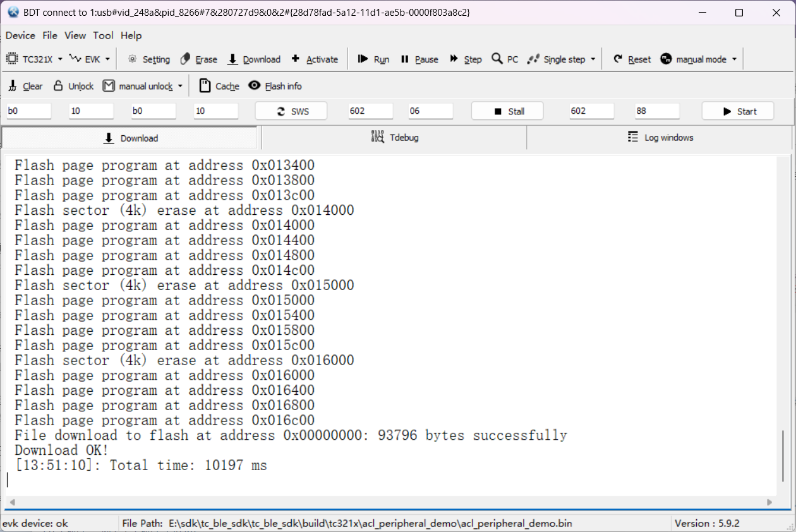Switch to the Log windows tab
The image size is (796, 532).
[x=660, y=137]
